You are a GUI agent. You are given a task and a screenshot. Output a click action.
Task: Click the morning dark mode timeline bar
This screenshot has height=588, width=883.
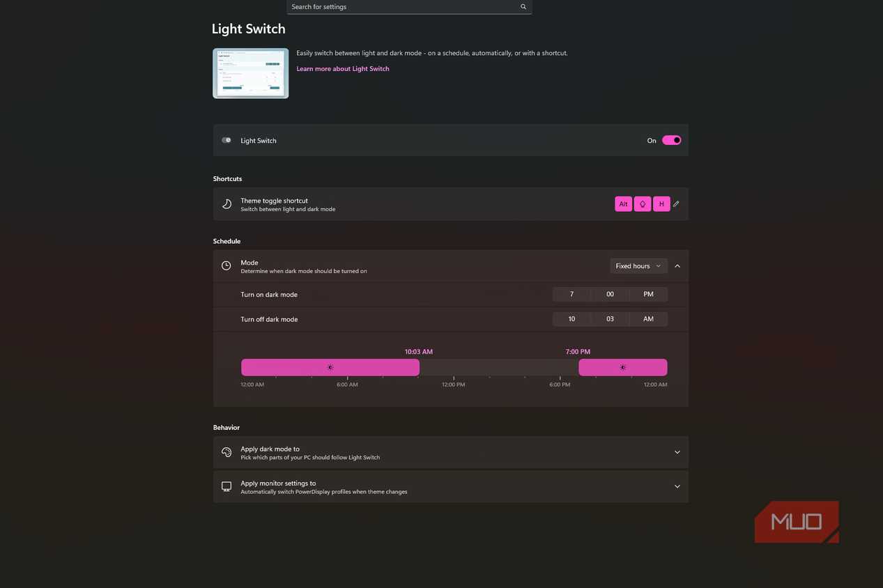330,367
